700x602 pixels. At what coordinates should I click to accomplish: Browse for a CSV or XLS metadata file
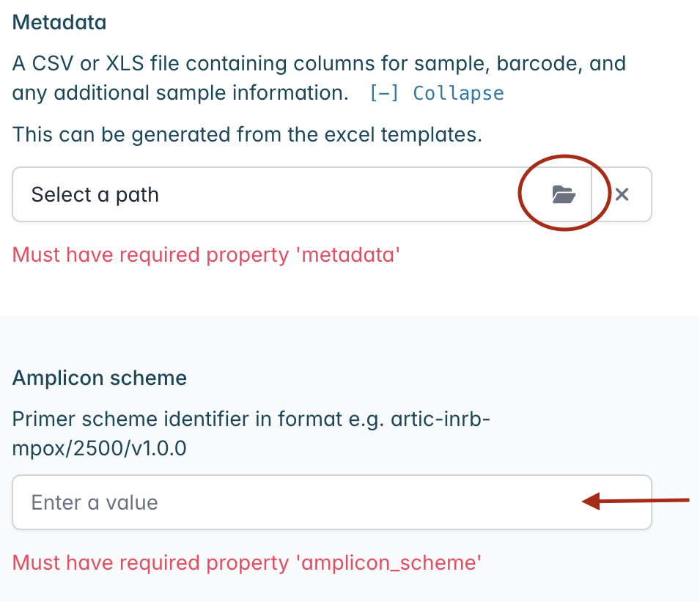(x=564, y=195)
